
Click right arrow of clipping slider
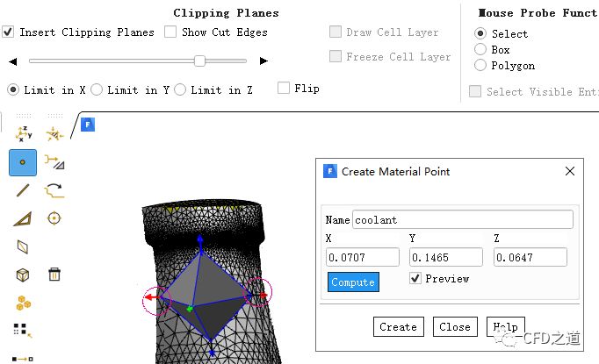click(263, 61)
